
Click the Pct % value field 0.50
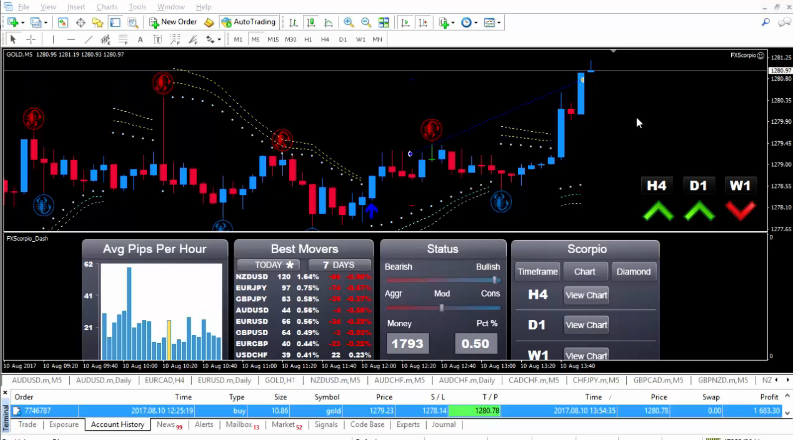pyautogui.click(x=475, y=344)
